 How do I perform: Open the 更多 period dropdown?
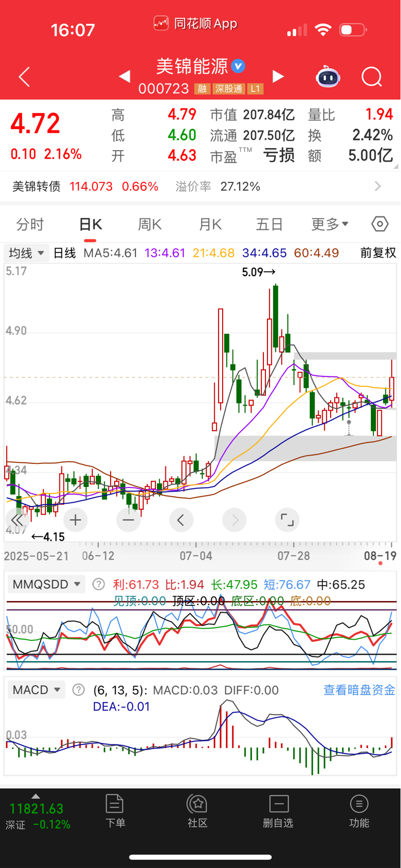[x=330, y=224]
